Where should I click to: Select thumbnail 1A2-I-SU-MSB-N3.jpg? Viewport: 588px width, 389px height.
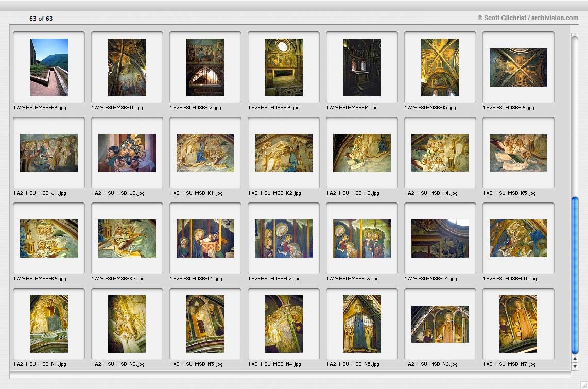[x=205, y=324]
